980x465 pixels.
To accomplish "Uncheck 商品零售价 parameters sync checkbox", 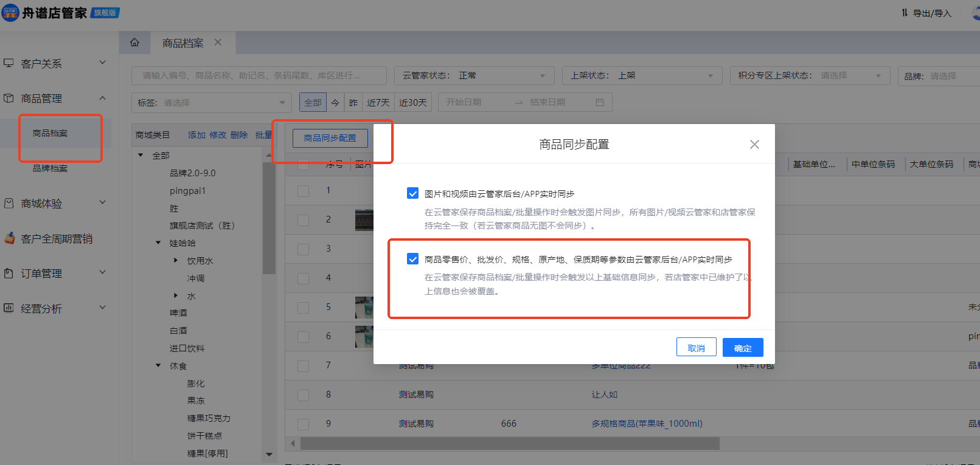I will pyautogui.click(x=412, y=259).
